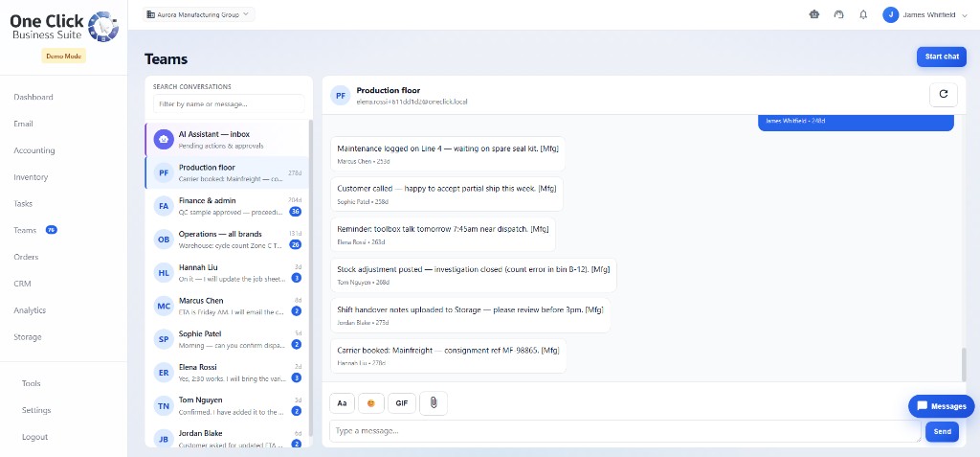Open the GIF picker button
Image resolution: width=980 pixels, height=457 pixels.
(x=401, y=403)
